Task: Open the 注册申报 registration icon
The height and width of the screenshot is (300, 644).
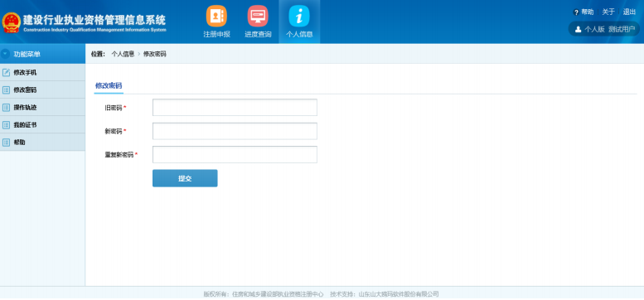Action: pyautogui.click(x=216, y=16)
